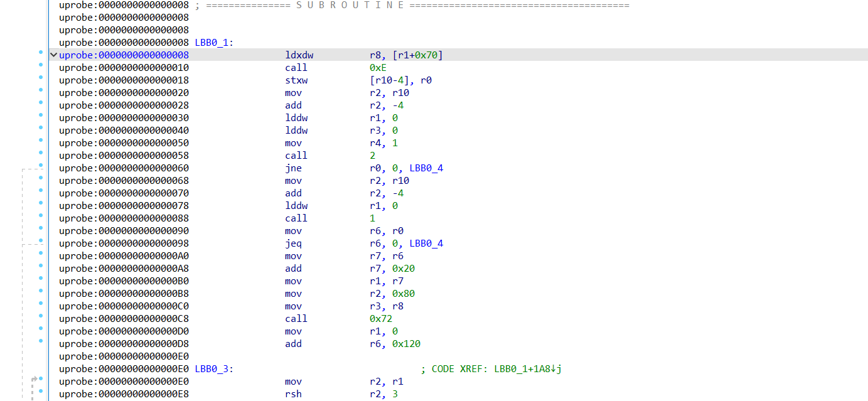Screen dimensions: 868x401
Task: Click address uprobe:0000000000000050
Action: 124,143
